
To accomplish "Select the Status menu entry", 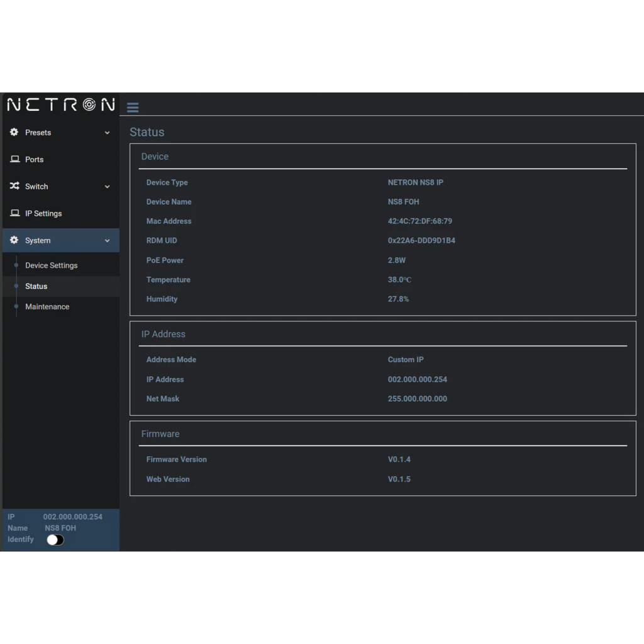I will [x=36, y=286].
